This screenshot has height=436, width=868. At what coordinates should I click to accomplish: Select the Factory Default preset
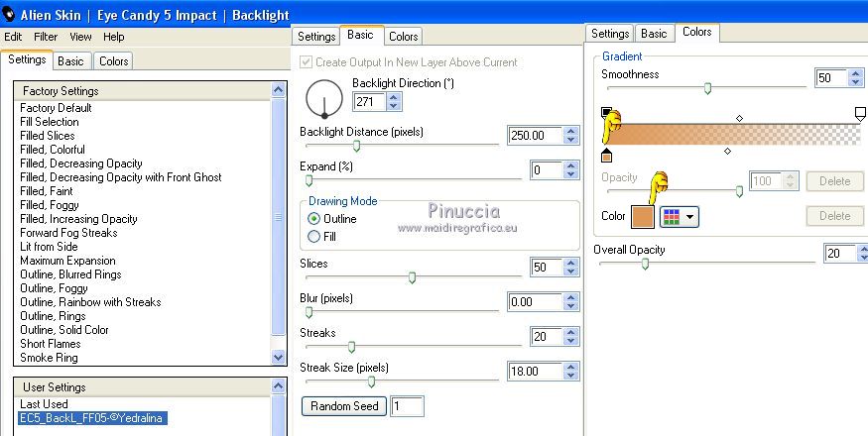point(56,108)
